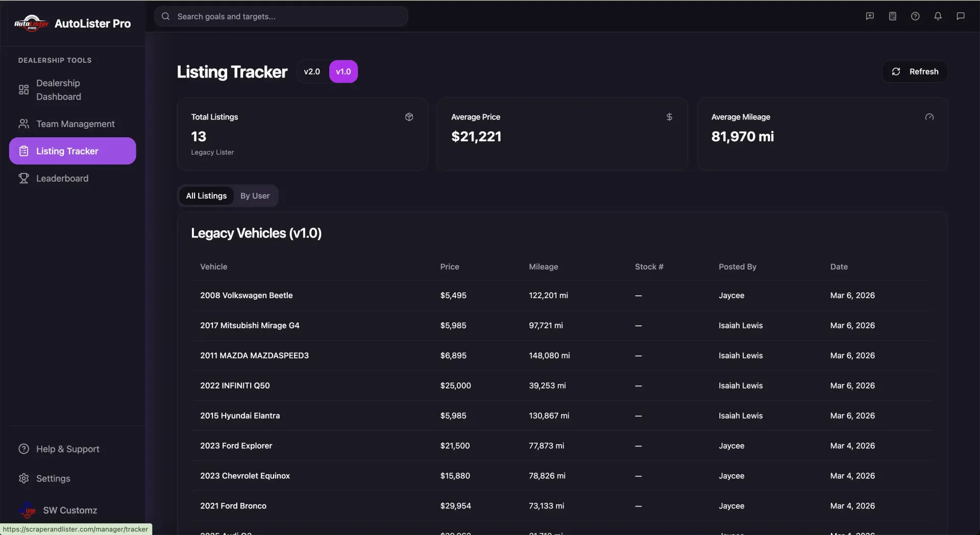Click the calculator icon in the top bar
This screenshot has height=535, width=980.
coord(892,16)
